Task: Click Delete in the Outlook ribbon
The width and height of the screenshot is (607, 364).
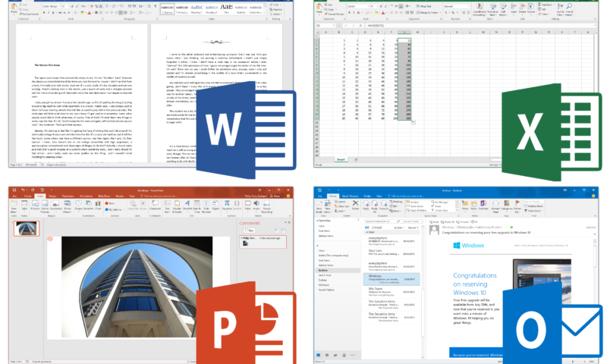Action: pos(355,206)
